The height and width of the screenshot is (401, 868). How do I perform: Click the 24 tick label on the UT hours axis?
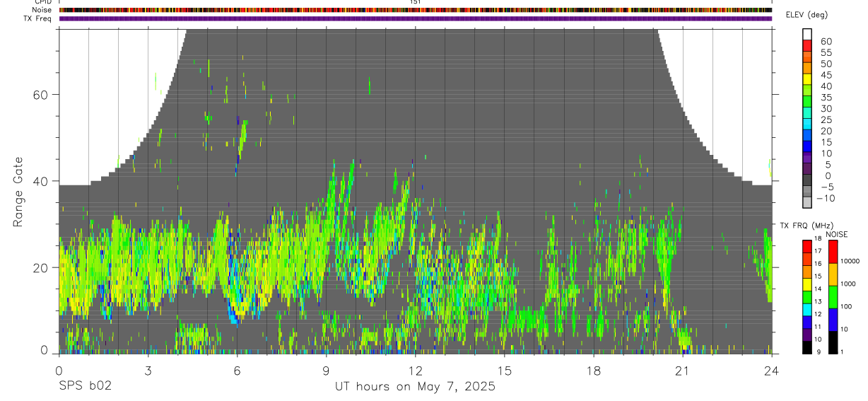771,371
